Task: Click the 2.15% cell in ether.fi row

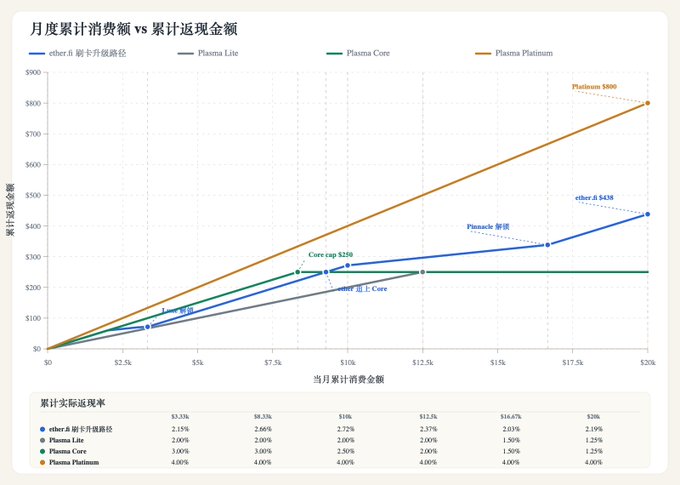Action: (x=180, y=429)
